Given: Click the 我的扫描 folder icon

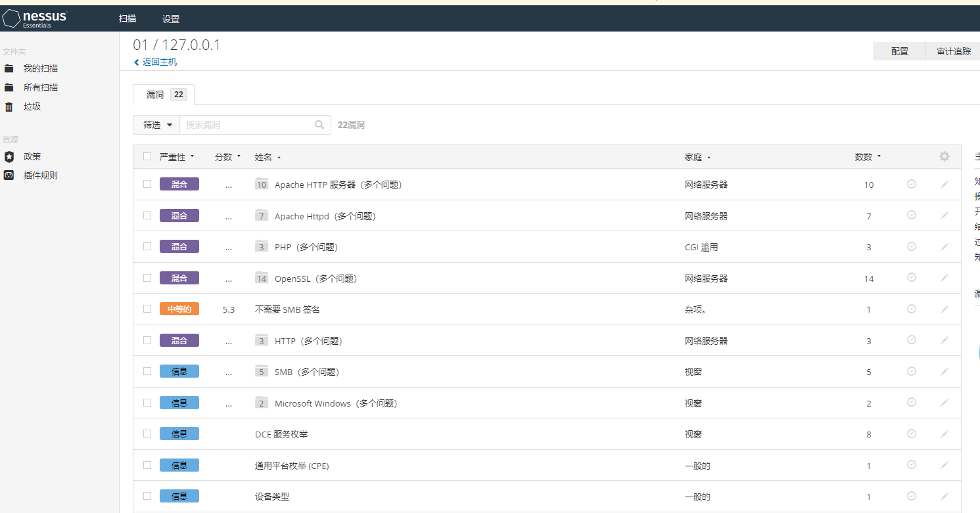Looking at the screenshot, I should [x=9, y=68].
